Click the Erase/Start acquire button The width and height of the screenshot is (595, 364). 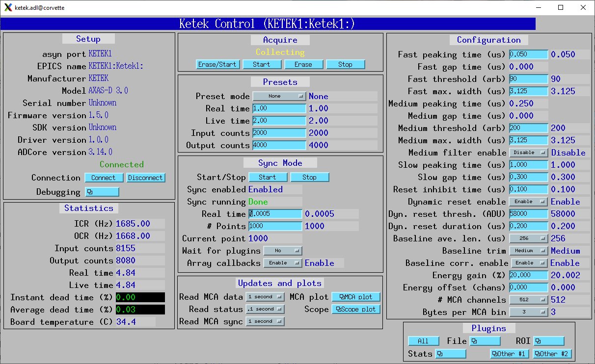(218, 64)
